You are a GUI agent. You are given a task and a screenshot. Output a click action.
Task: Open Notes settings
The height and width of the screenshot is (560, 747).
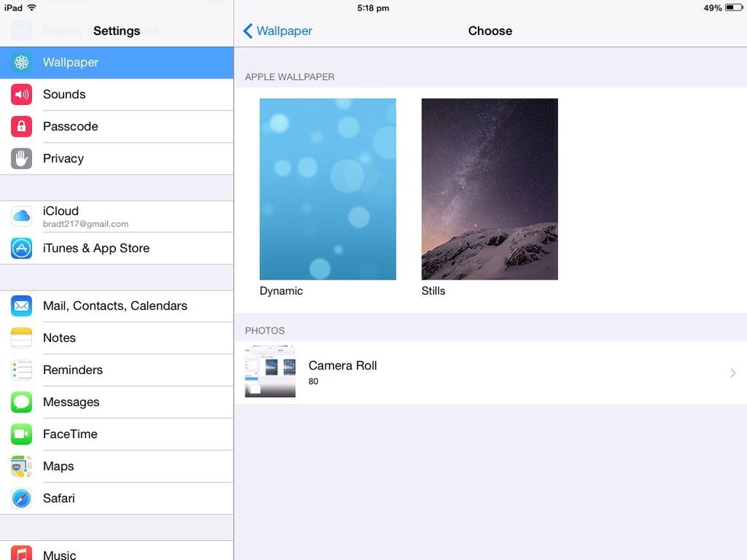click(117, 338)
